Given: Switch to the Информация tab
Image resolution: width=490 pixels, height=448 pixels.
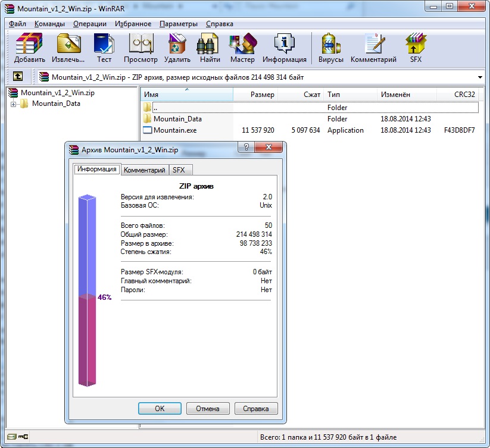Looking at the screenshot, I should 97,169.
